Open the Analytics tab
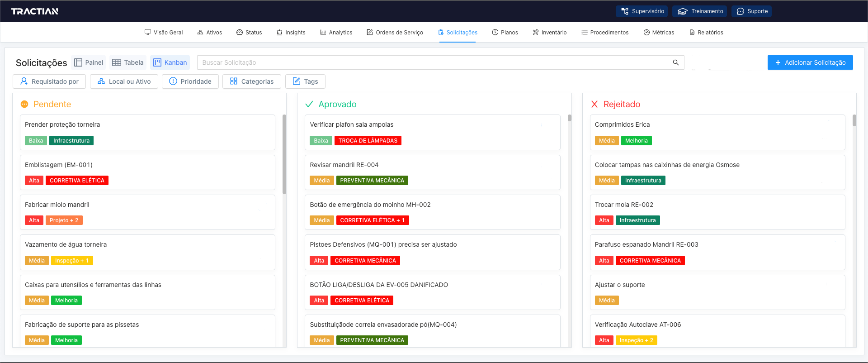 pos(336,33)
